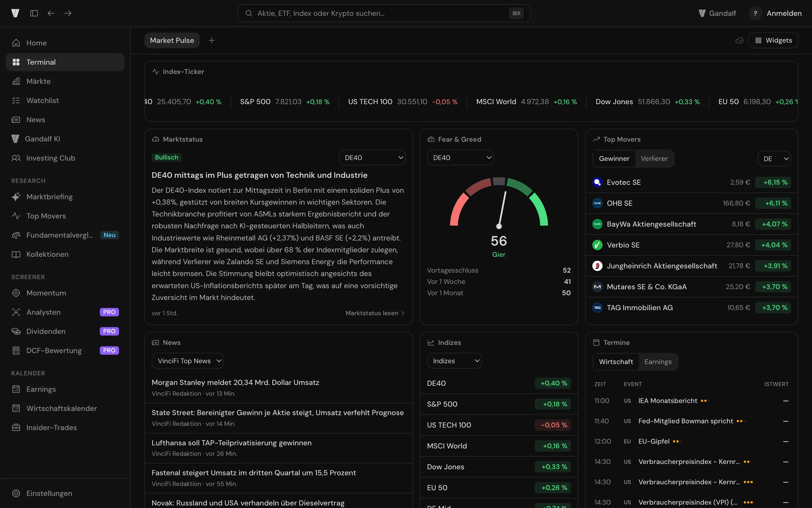Screen dimensions: 812x508
Task: Open Insider-Trades in the sidebar
Action: tap(65, 427)
